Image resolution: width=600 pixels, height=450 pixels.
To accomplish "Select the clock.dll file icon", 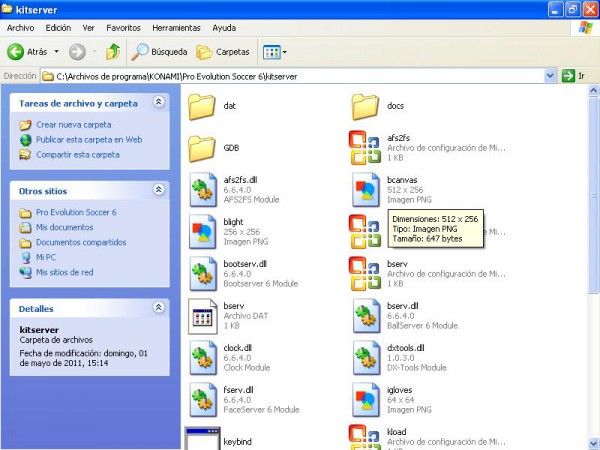I will 203,358.
